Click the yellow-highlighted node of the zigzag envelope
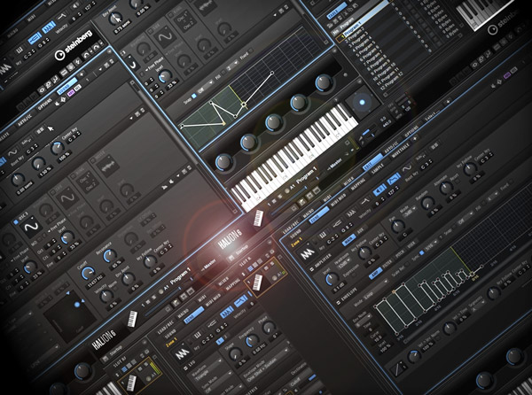This screenshot has width=532, height=395. 224,124
